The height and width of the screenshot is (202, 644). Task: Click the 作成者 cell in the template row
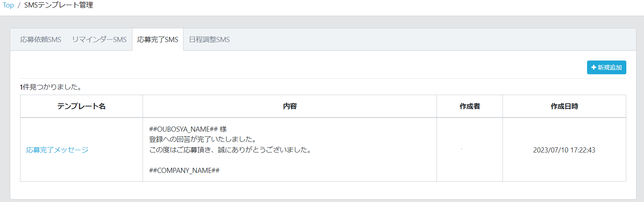pyautogui.click(x=470, y=150)
